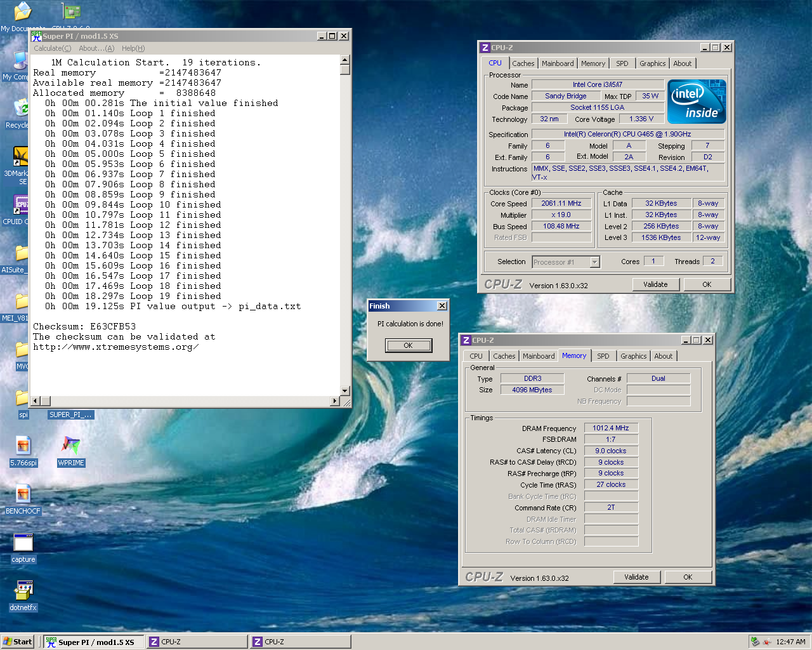Open the CPU-Z desktop shortcut icon

click(x=71, y=11)
